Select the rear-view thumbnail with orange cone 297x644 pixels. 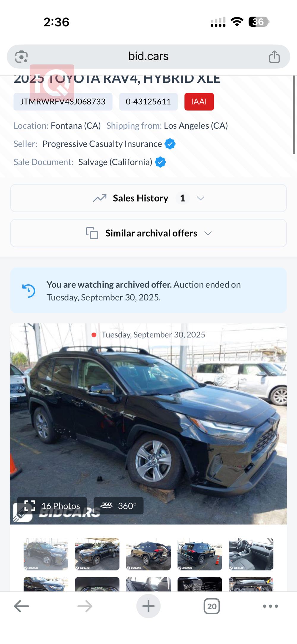pyautogui.click(x=200, y=554)
